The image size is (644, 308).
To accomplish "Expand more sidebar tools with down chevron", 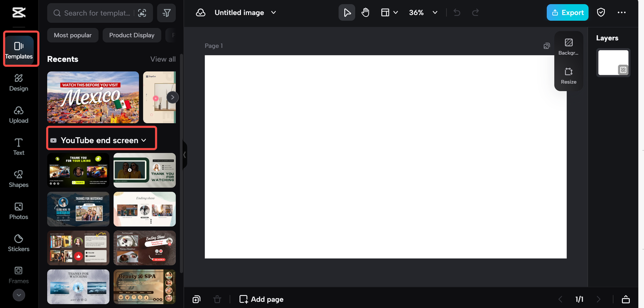I will point(19,295).
